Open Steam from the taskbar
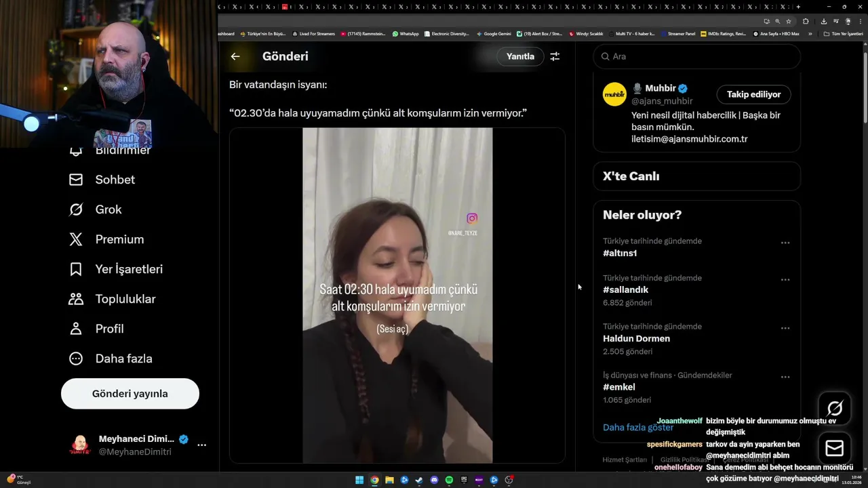 point(419,480)
